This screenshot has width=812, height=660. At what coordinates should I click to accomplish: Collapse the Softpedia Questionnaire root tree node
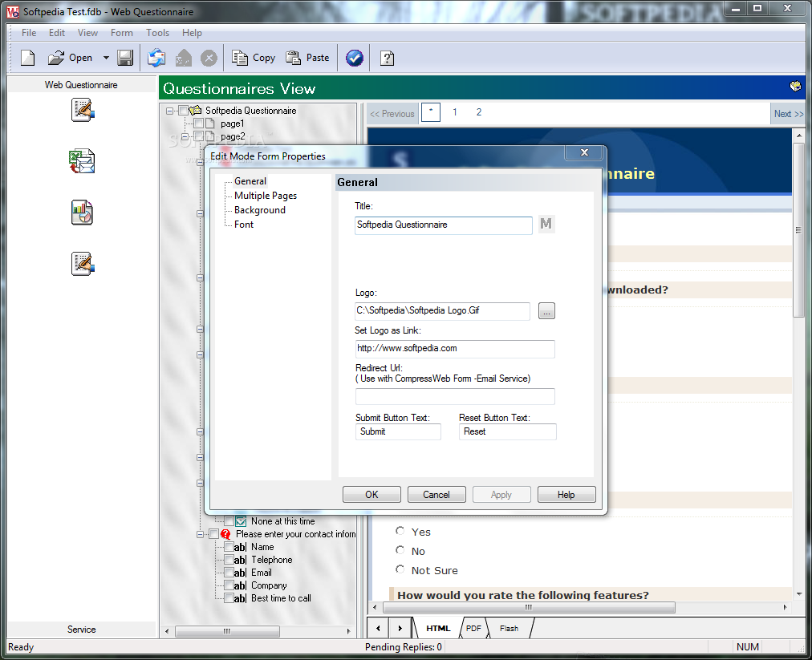point(169,111)
